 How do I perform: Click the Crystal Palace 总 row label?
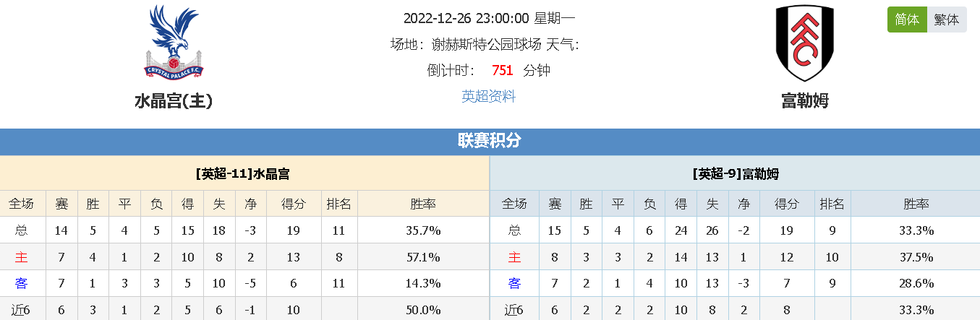tap(20, 231)
